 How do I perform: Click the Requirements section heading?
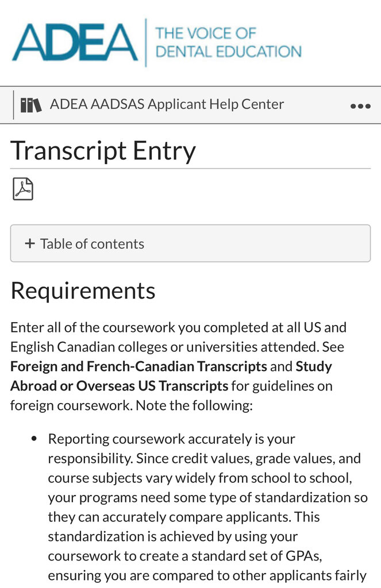coord(83,291)
